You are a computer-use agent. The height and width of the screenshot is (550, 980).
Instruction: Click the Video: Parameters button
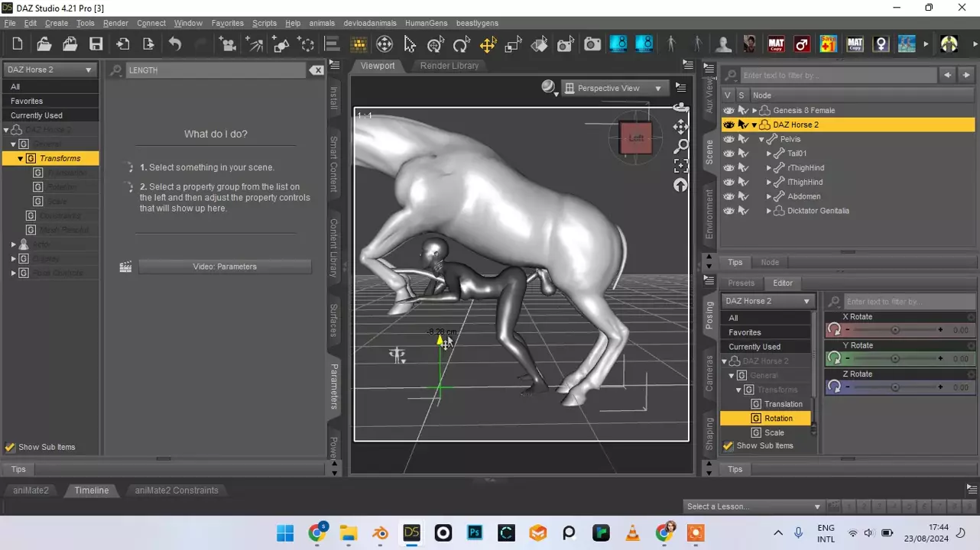click(x=225, y=267)
